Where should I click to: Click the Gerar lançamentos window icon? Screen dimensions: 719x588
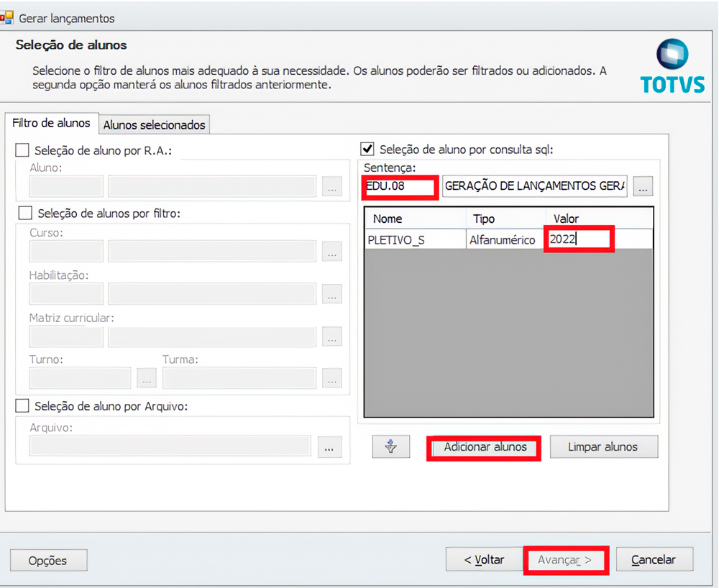(7, 18)
